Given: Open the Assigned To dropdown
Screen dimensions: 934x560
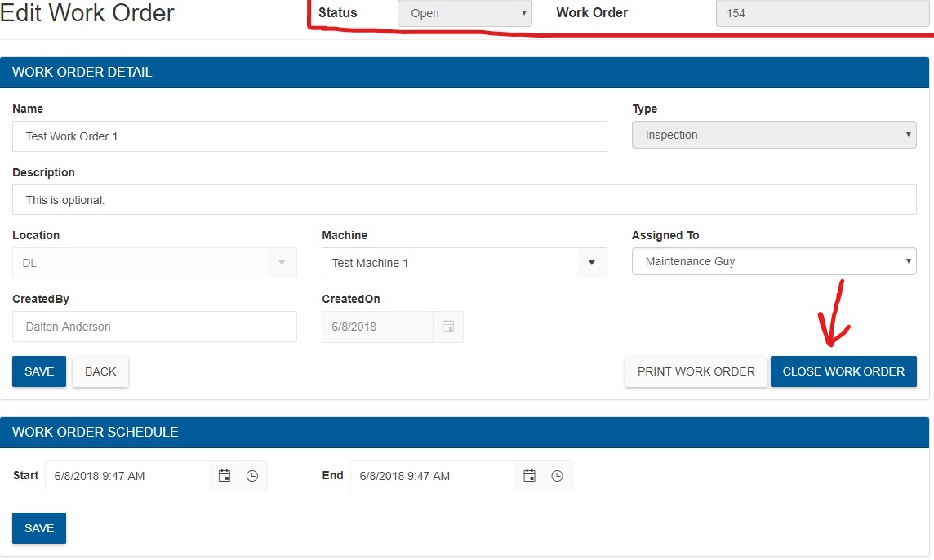Looking at the screenshot, I should pyautogui.click(x=773, y=262).
